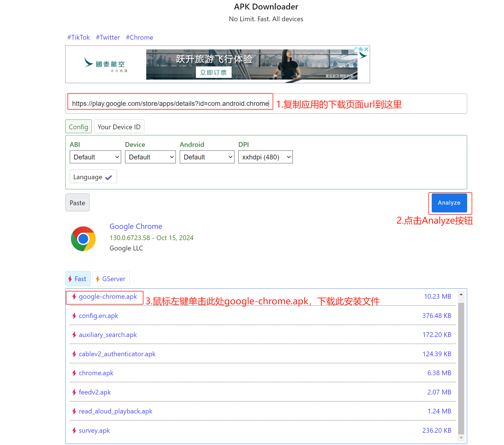
Task: Click lightning icon beside config.en.apk
Action: coord(74,316)
